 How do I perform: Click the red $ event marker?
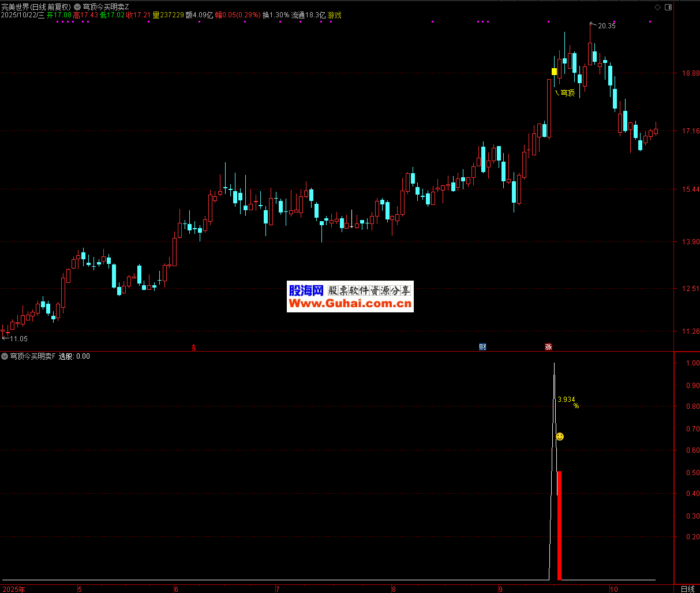point(194,347)
